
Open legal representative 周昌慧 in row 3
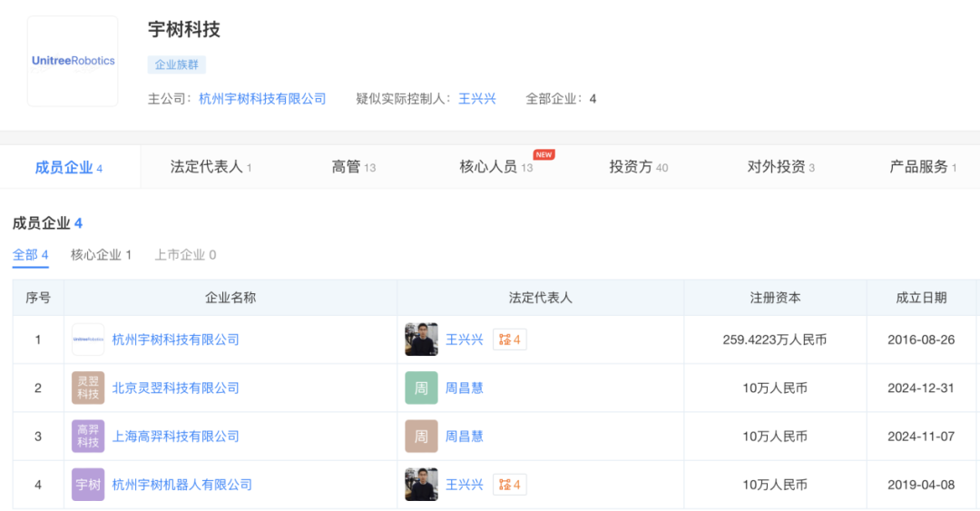pyautogui.click(x=464, y=437)
